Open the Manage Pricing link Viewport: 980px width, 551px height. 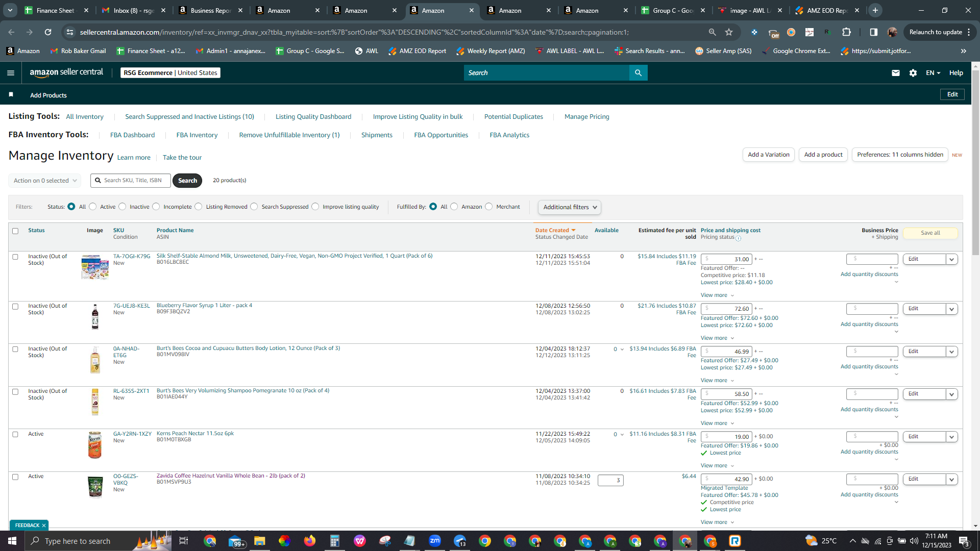coord(587,117)
